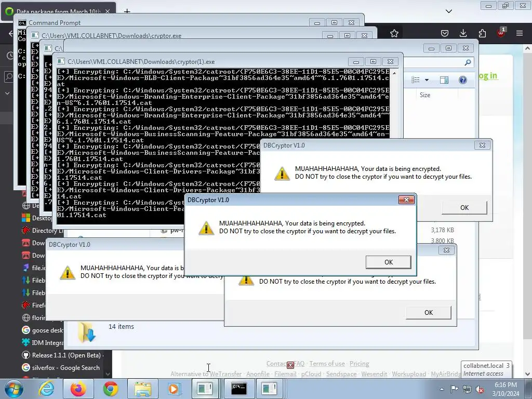Toggle Explorer preview pane icon
This screenshot has height=399, width=532.
[x=444, y=80]
